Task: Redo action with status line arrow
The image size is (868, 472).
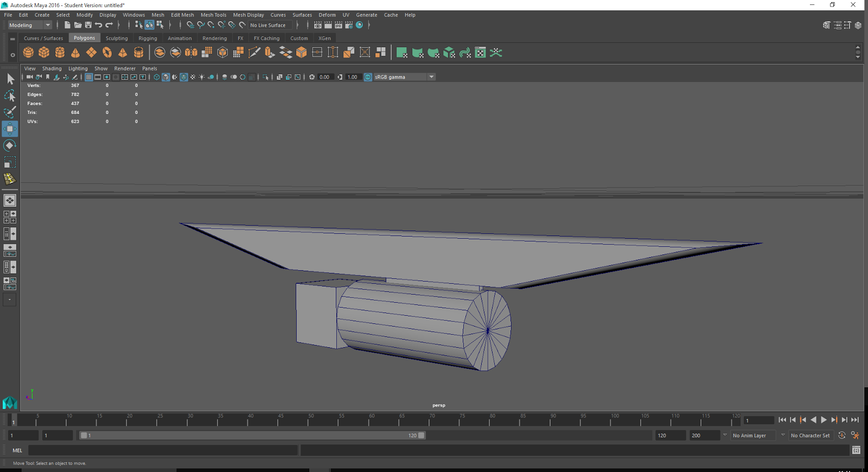Action: click(x=108, y=25)
